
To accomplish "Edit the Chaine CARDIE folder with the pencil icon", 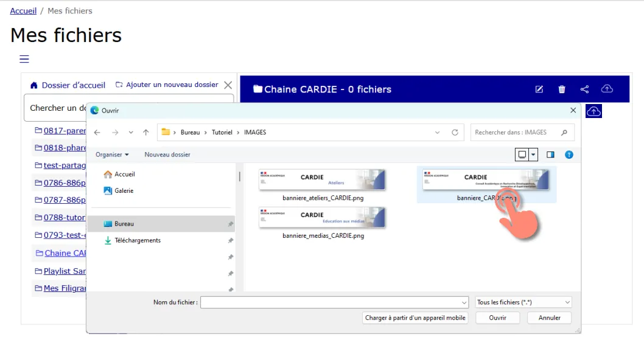I will point(539,89).
